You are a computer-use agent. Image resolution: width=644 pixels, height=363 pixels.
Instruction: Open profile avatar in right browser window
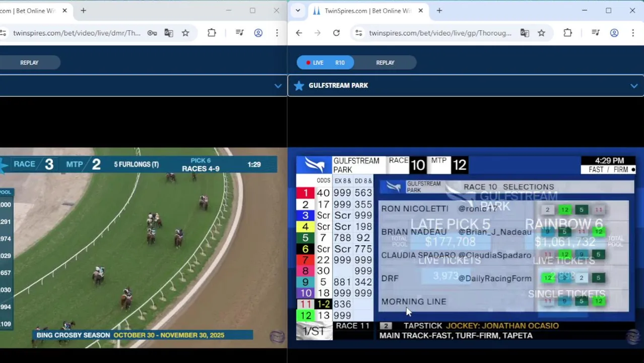[x=614, y=33]
